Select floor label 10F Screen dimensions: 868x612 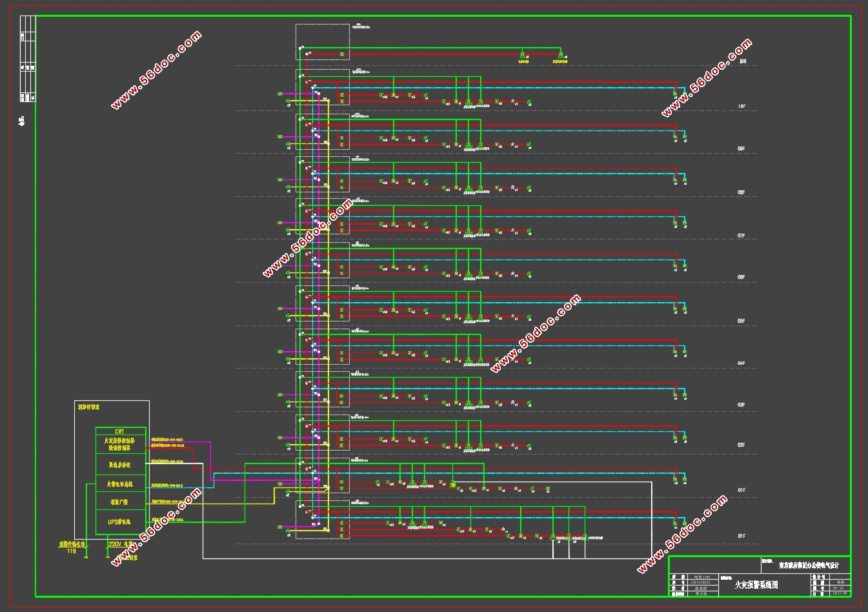(x=742, y=106)
